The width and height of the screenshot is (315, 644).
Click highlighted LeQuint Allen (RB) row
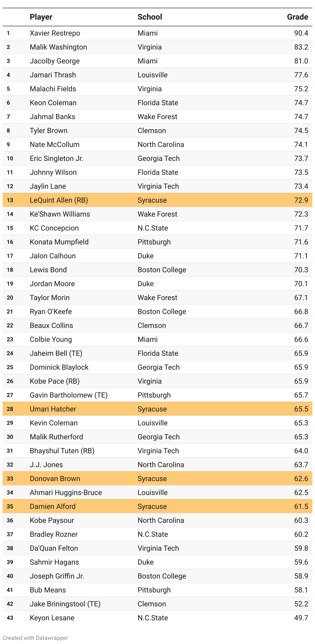(157, 200)
